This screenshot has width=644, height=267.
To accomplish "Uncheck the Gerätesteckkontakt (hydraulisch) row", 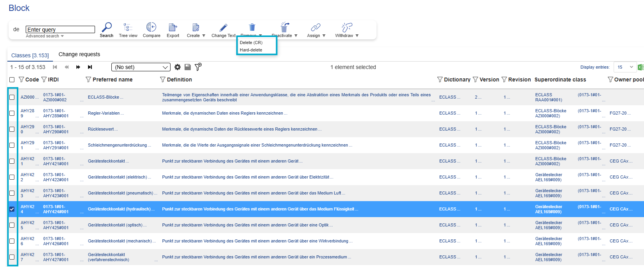I will [12, 209].
